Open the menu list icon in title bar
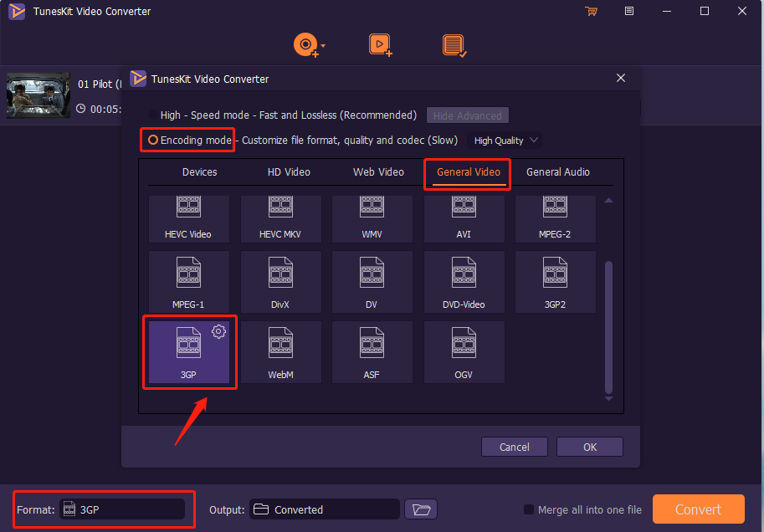The image size is (764, 532). (x=629, y=11)
